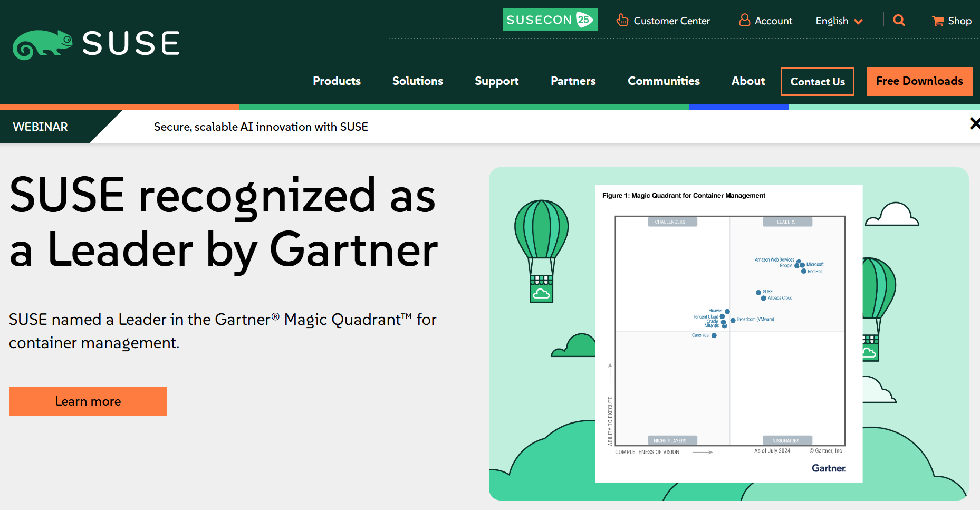Click the Gartner Magic Quadrant chart image
Image resolution: width=980 pixels, height=510 pixels.
coord(728,333)
